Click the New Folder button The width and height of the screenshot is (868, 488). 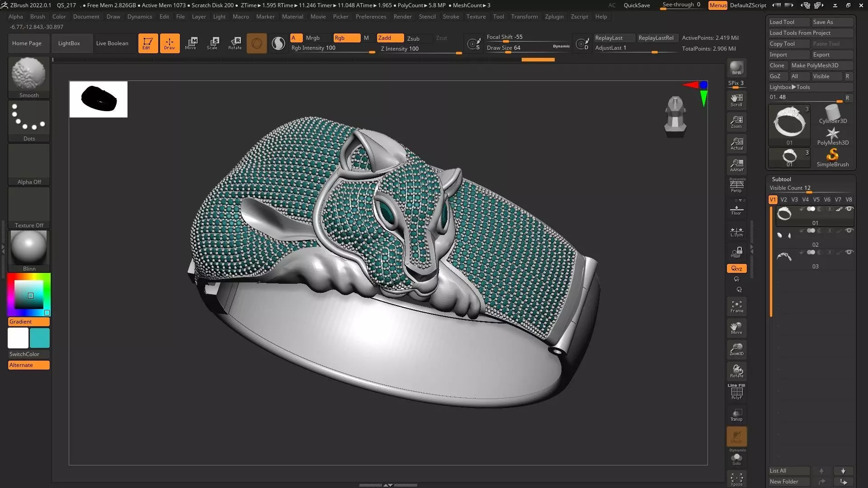tap(788, 482)
